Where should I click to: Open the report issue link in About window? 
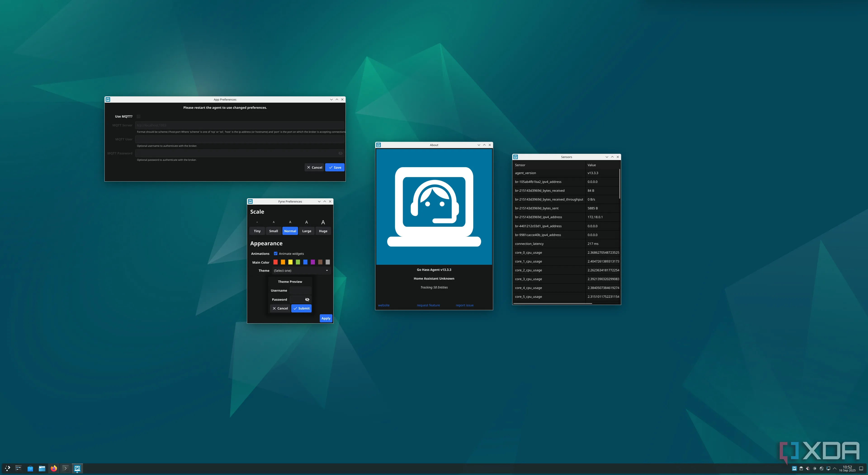click(465, 305)
